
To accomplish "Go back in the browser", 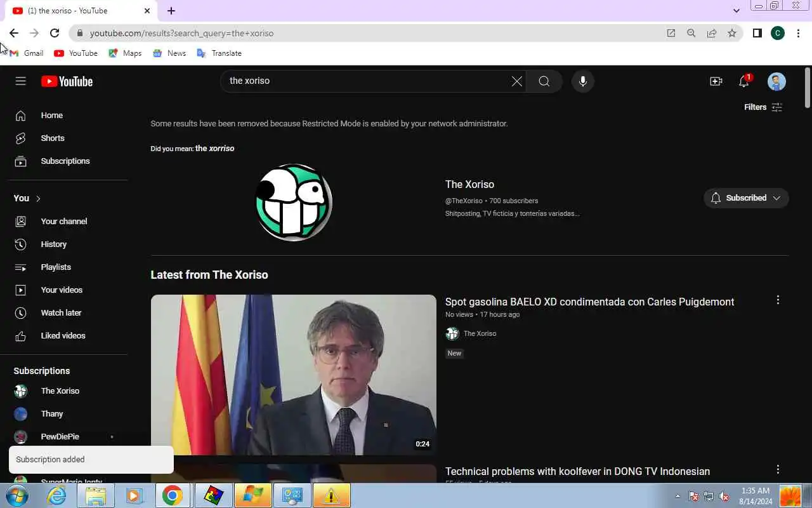I will click(x=14, y=33).
